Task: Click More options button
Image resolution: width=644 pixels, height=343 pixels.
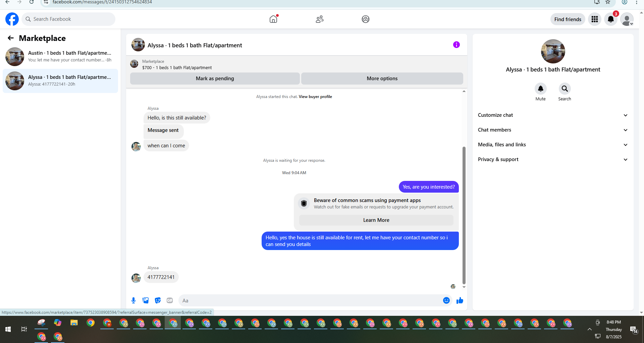Action: [382, 79]
